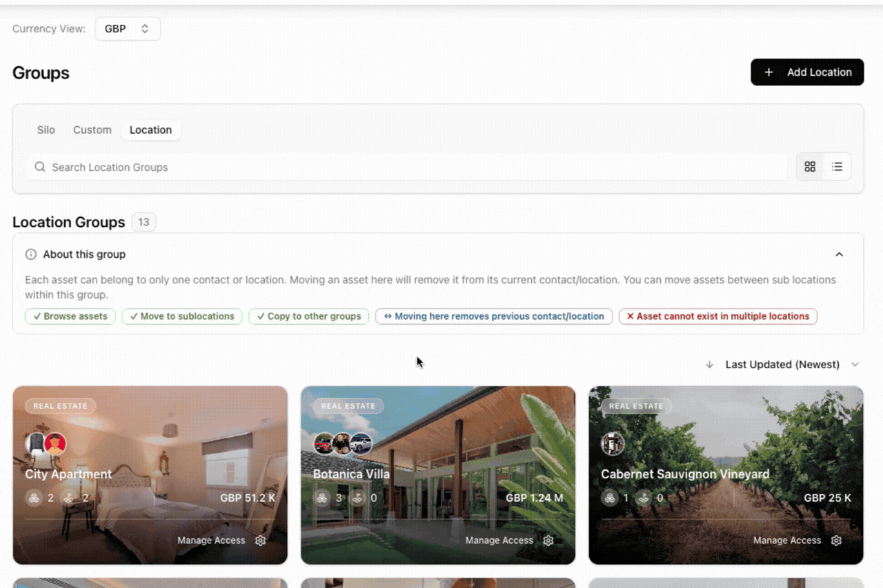Screen dimensions: 883x588
Task: Open the Cabernet Sauvignon Vineyard card title
Action: [x=685, y=474]
